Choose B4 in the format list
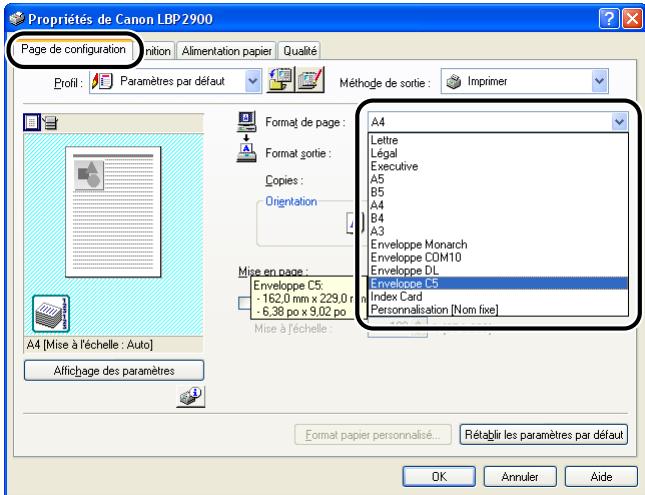This screenshot has width=645, height=495. [x=498, y=218]
